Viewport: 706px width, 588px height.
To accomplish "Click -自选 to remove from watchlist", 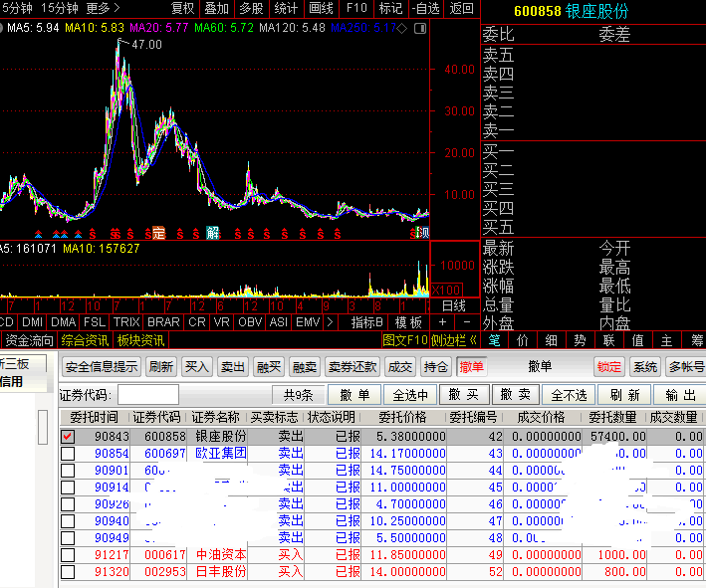I will point(425,8).
